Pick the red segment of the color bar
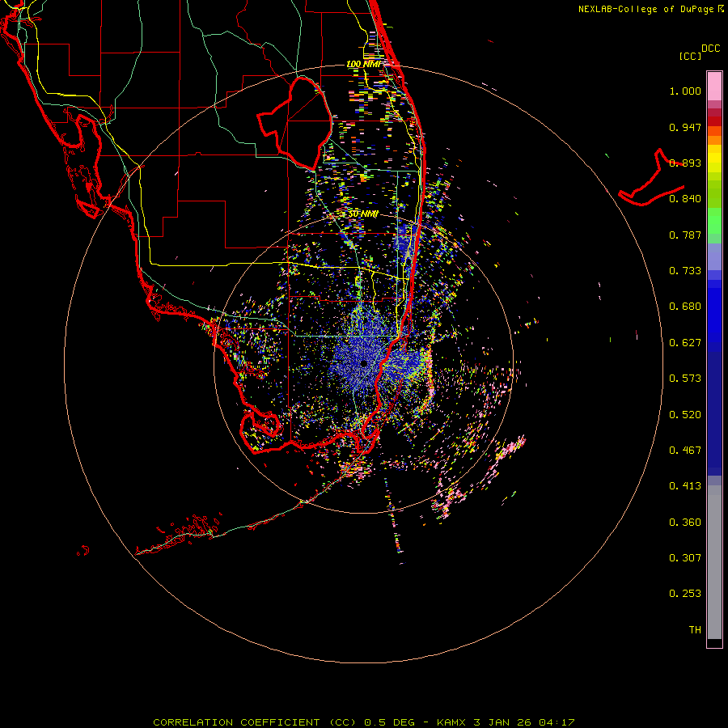 (714, 121)
